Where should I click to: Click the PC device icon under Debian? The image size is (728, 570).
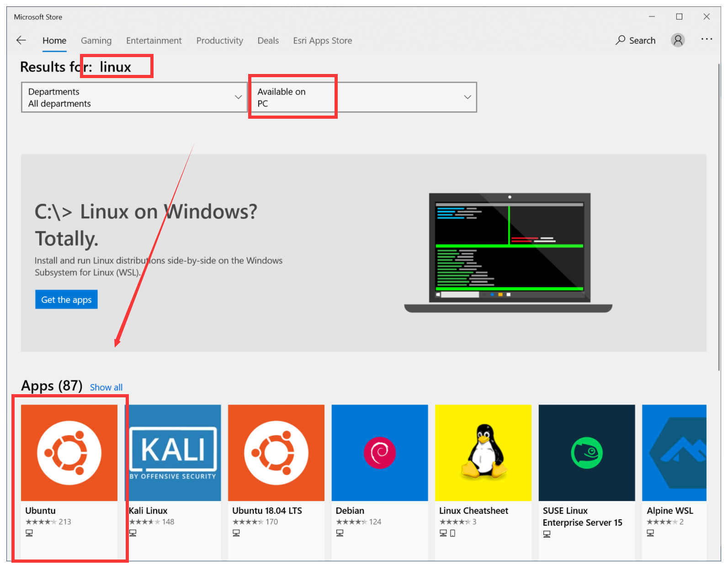(x=340, y=533)
